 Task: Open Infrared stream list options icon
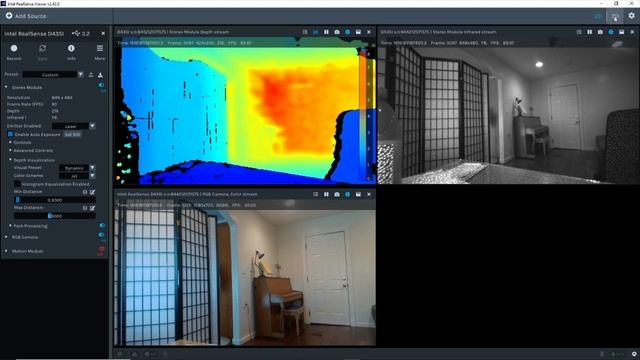click(x=579, y=32)
